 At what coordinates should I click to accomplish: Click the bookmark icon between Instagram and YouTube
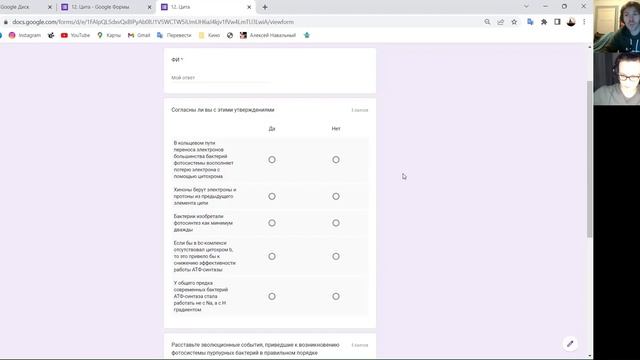51,36
